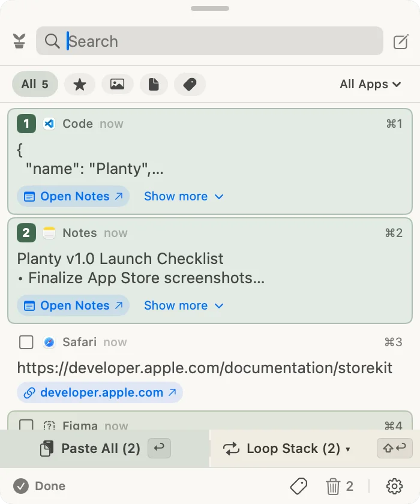Click the Safari compass icon
Image resolution: width=420 pixels, height=504 pixels.
click(49, 342)
